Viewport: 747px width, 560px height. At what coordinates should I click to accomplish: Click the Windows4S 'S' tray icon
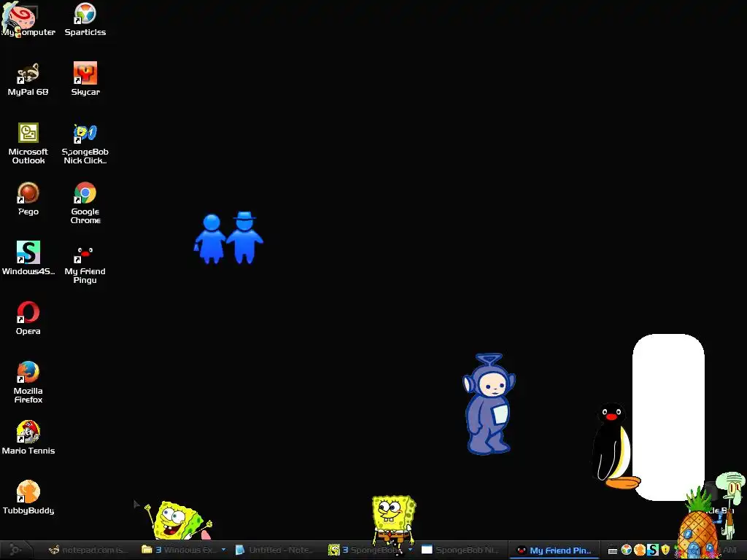click(653, 550)
